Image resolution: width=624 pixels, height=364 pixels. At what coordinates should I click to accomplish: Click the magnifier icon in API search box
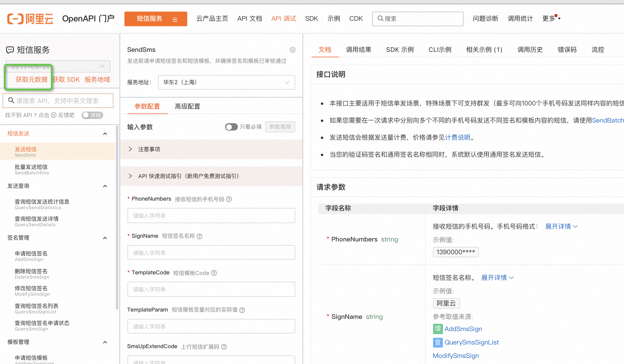(x=11, y=100)
